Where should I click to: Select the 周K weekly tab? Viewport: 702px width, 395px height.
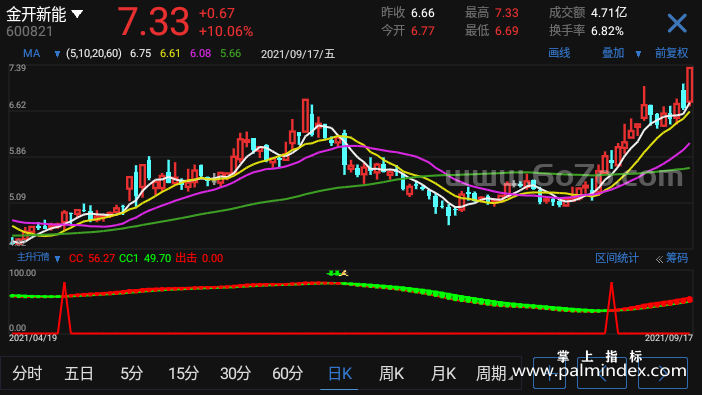[391, 373]
